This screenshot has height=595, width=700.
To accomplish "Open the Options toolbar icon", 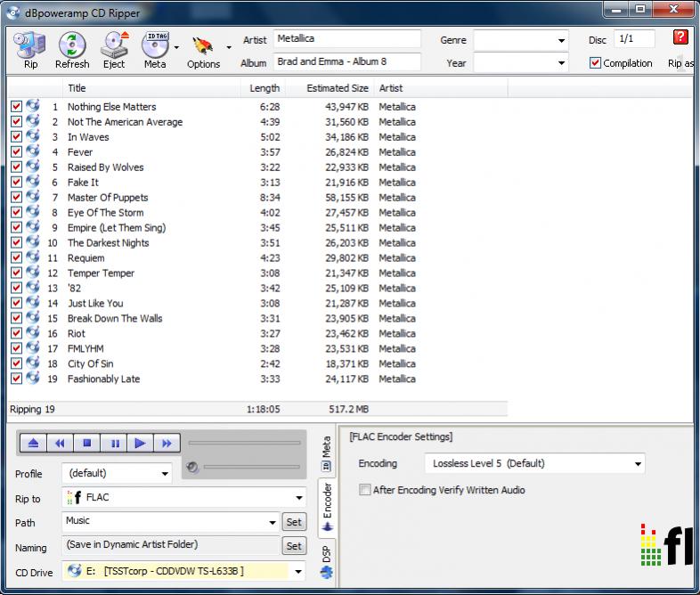I will [x=203, y=47].
